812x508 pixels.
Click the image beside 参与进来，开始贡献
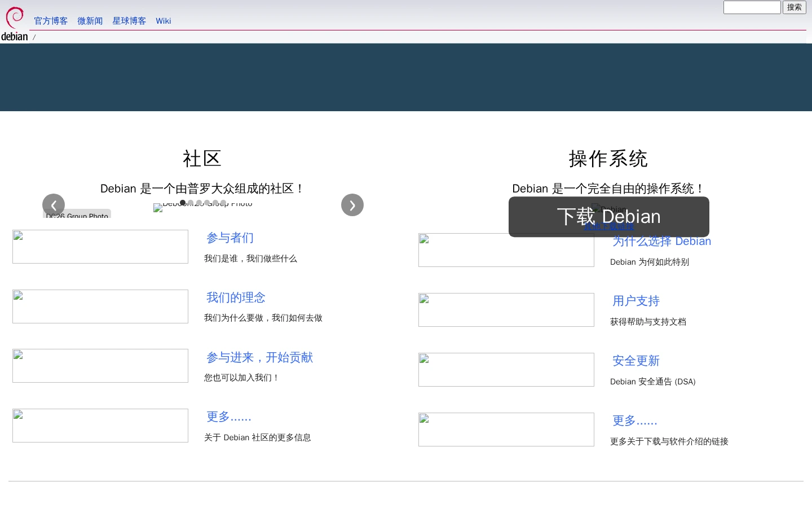(100, 366)
